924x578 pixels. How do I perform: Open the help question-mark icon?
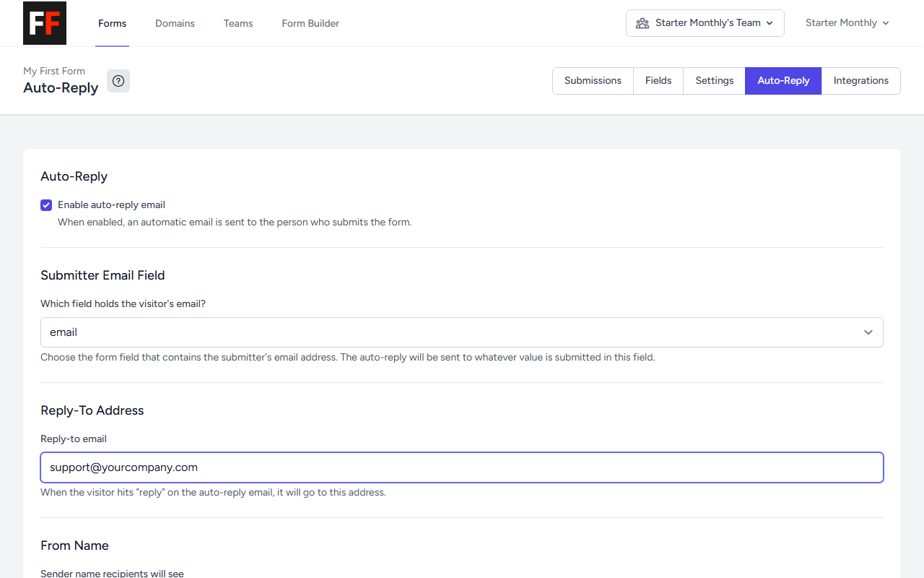point(118,81)
